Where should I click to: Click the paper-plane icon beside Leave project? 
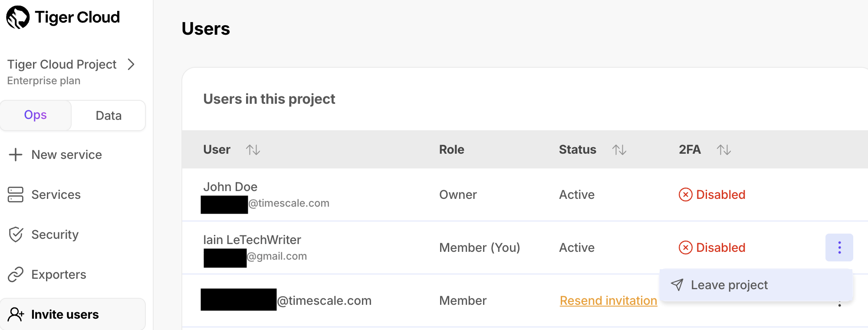677,285
